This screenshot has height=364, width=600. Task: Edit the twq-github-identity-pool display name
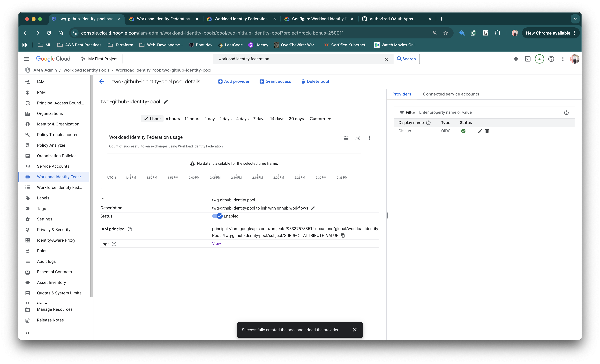tap(166, 102)
